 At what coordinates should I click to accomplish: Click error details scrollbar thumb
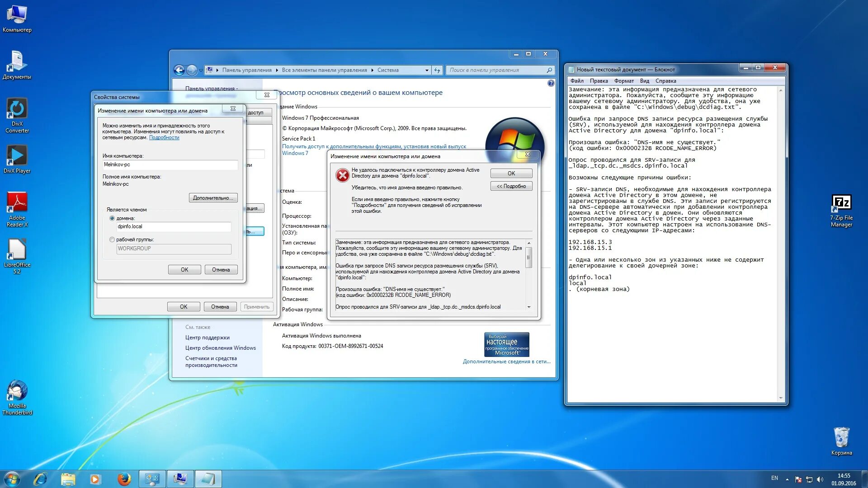[x=528, y=258]
